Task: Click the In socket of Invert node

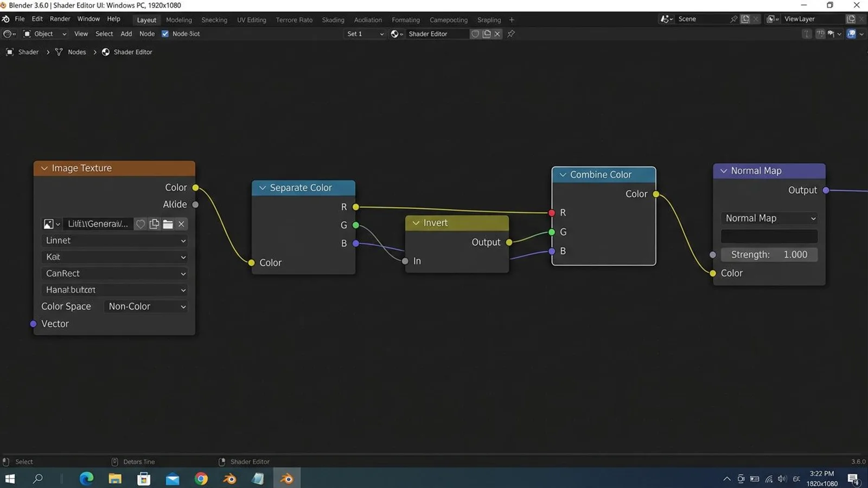Action: (x=405, y=261)
